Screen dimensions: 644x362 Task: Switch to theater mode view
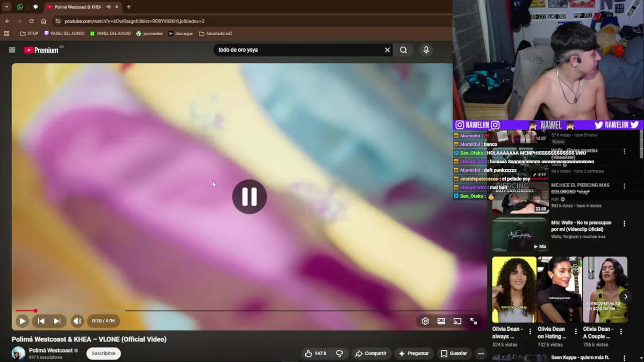tap(441, 321)
